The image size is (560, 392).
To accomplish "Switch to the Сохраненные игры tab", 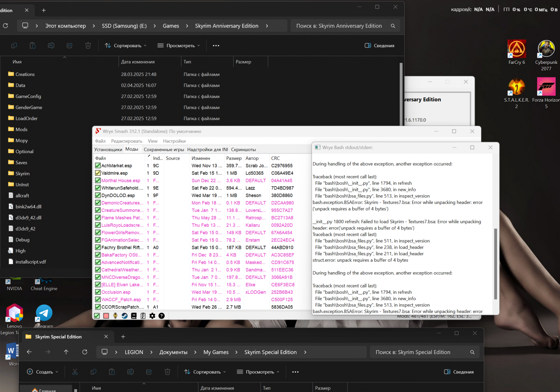I will [164, 150].
